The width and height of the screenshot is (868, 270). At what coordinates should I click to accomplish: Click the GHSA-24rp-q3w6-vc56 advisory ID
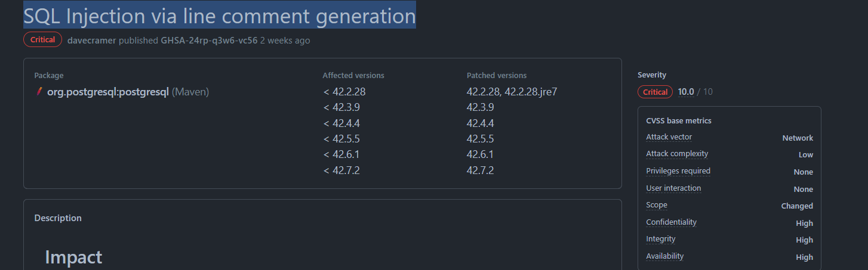[209, 41]
